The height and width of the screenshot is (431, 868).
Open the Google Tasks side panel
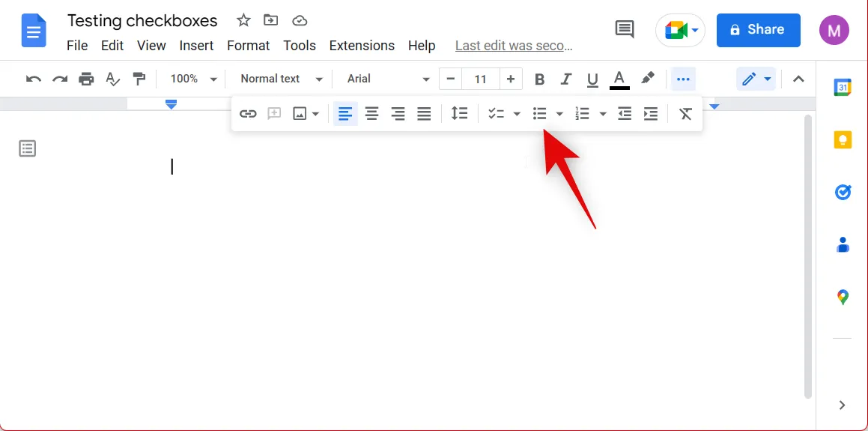(x=843, y=192)
